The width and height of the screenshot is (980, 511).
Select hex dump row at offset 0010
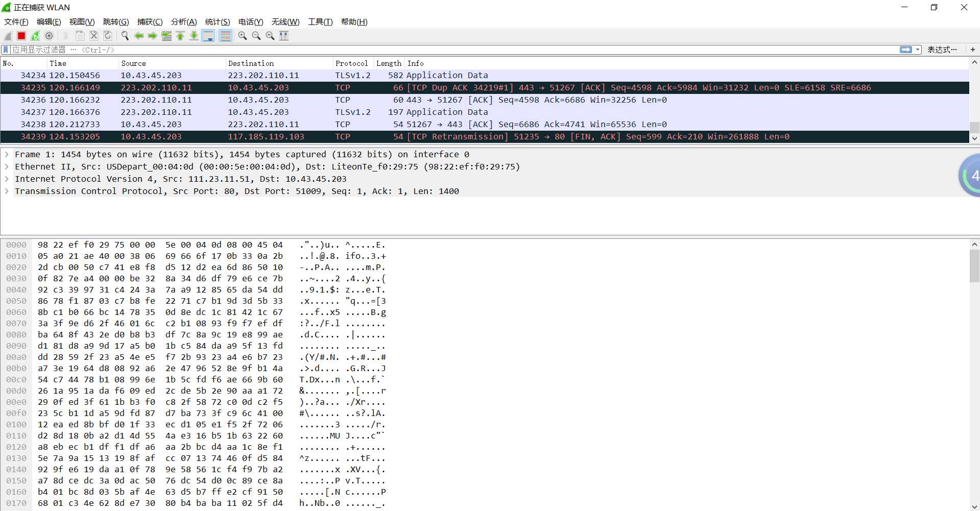(196, 256)
